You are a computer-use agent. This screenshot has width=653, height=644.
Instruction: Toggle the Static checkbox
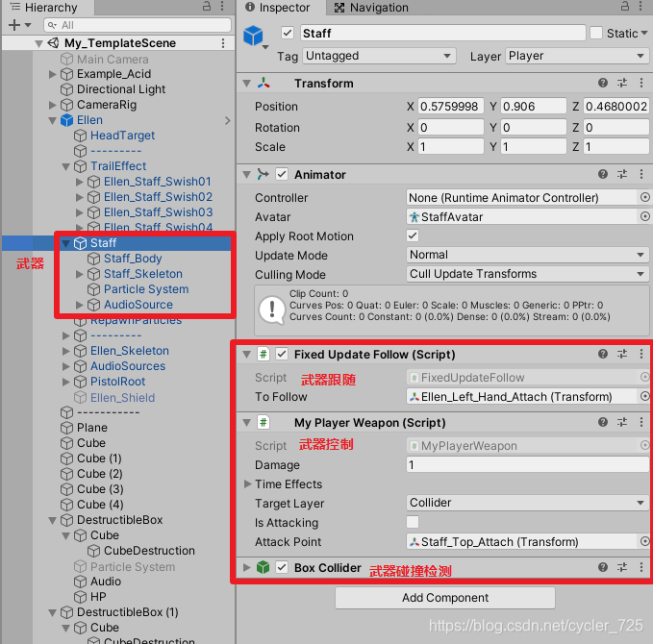coord(596,33)
